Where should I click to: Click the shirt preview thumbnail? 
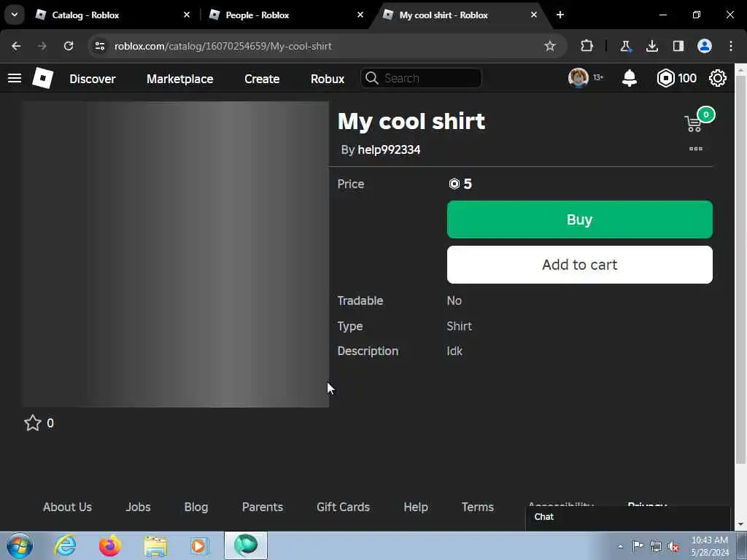point(175,254)
